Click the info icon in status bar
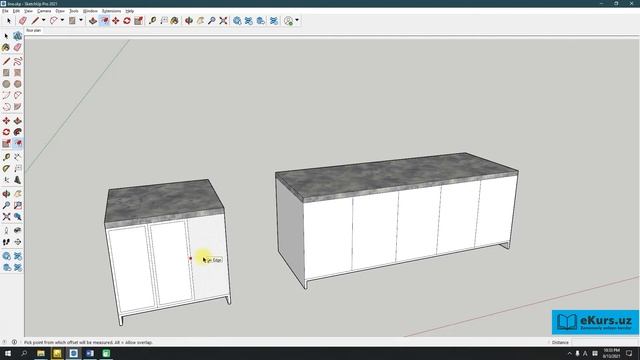The width and height of the screenshot is (640, 360). tap(14, 342)
